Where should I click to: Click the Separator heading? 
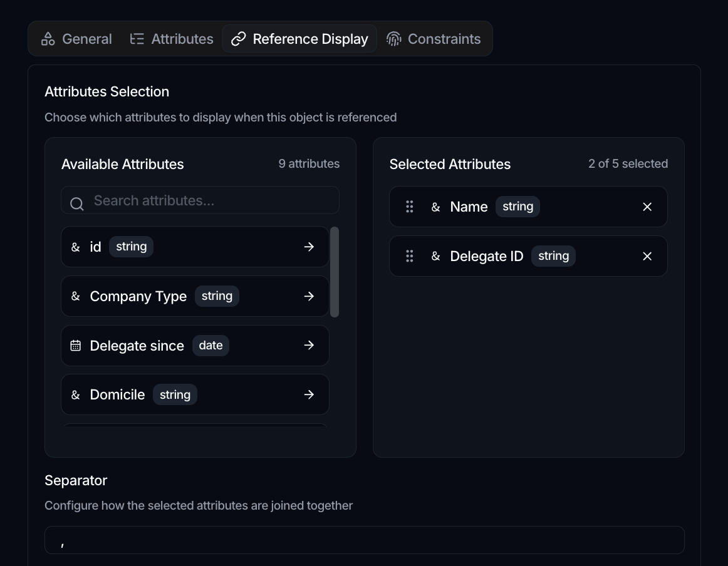point(76,480)
